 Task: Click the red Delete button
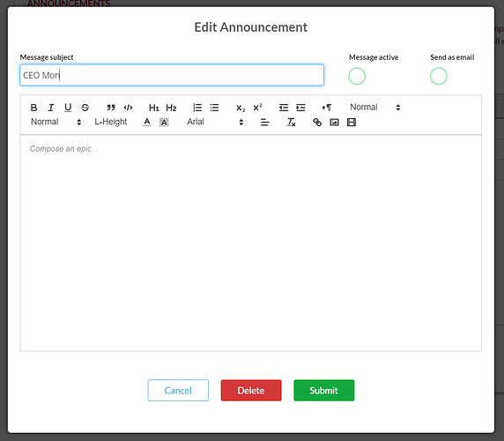coord(251,390)
